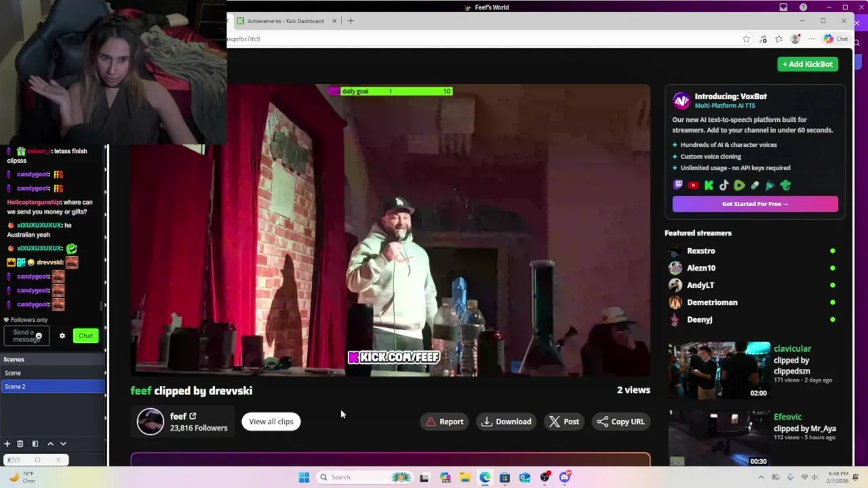Open chat settings gear icon
868x488 pixels.
[x=62, y=335]
